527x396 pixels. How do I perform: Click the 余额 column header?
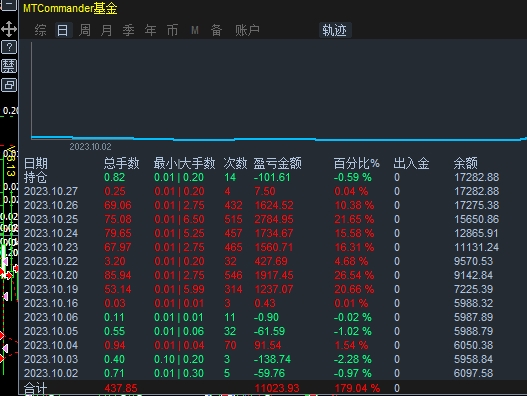tap(465, 163)
